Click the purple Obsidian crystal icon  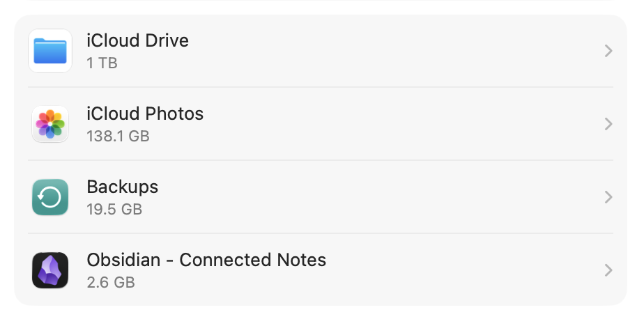click(50, 270)
